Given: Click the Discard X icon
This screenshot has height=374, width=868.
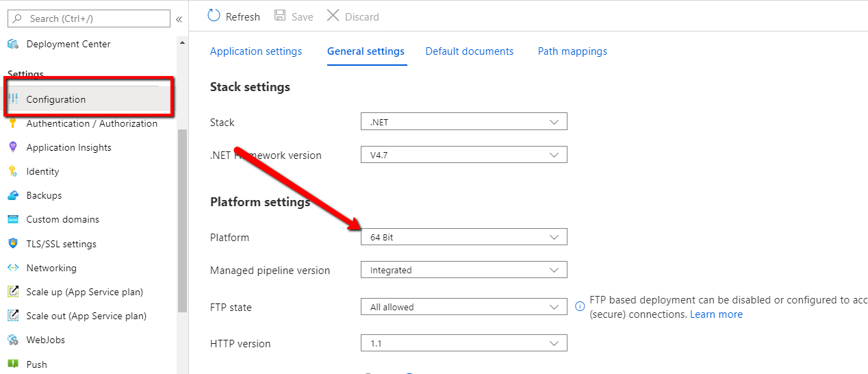Looking at the screenshot, I should [x=333, y=15].
